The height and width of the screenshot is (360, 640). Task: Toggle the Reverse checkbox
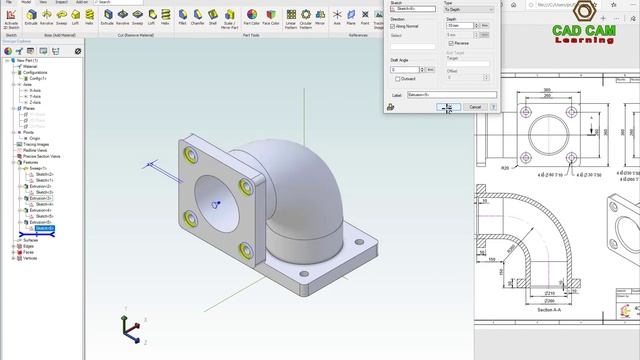451,43
